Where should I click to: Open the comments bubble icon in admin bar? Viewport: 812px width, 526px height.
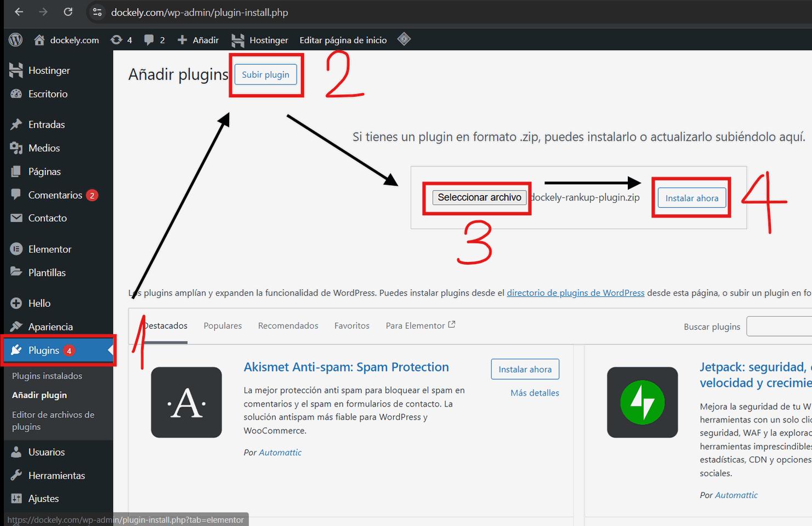149,40
